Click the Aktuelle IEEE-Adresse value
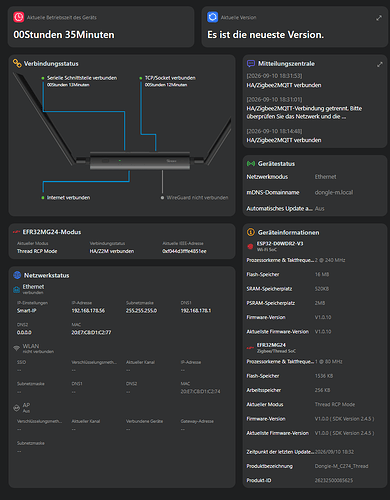The height and width of the screenshot is (500, 390). coord(184,251)
